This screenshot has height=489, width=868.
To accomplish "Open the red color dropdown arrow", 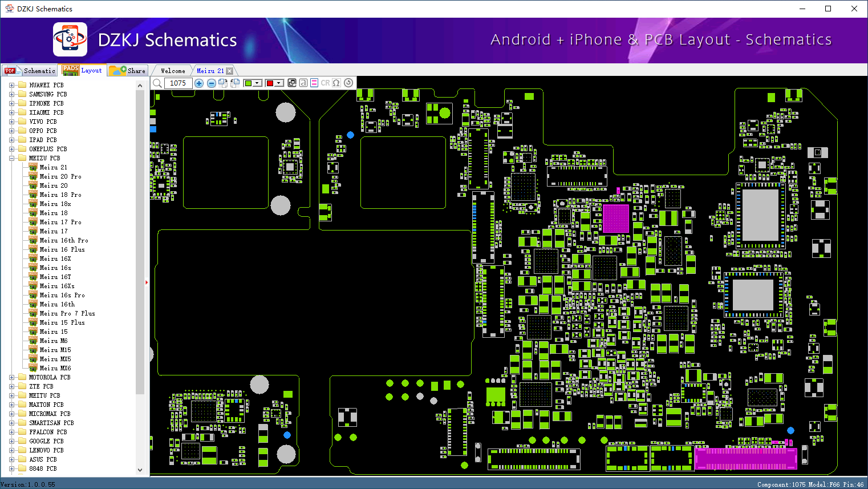I will pos(279,83).
